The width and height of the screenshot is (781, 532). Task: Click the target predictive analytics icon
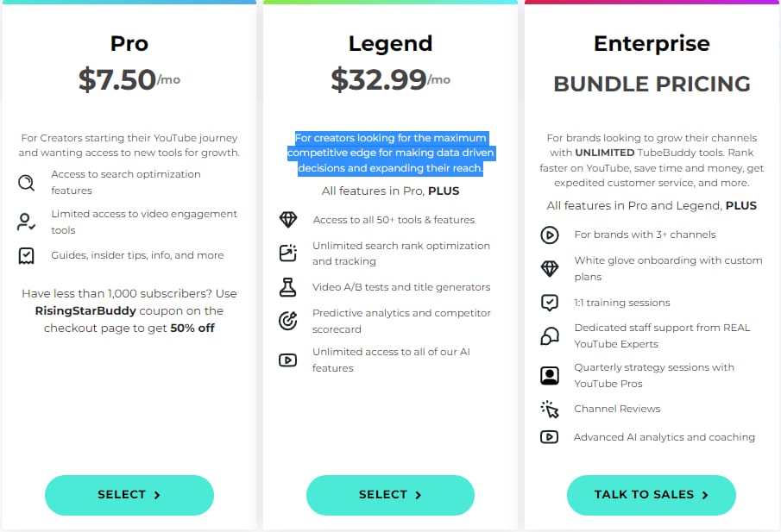coord(288,321)
